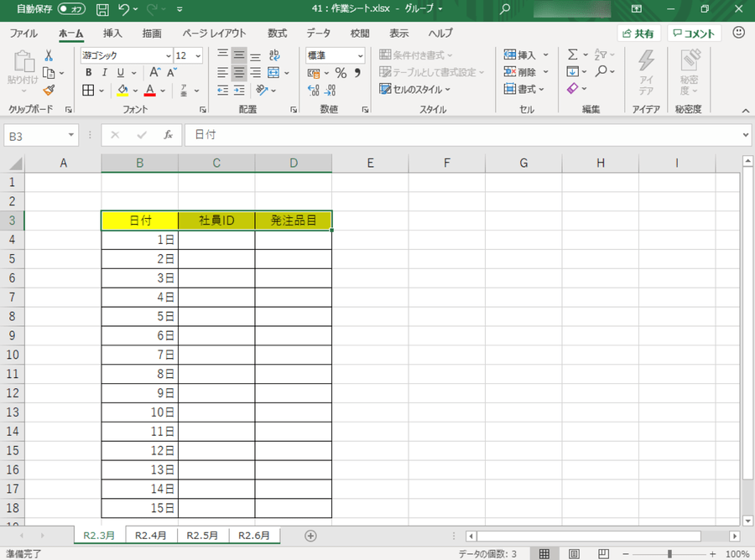Click the percent style button

(x=341, y=73)
